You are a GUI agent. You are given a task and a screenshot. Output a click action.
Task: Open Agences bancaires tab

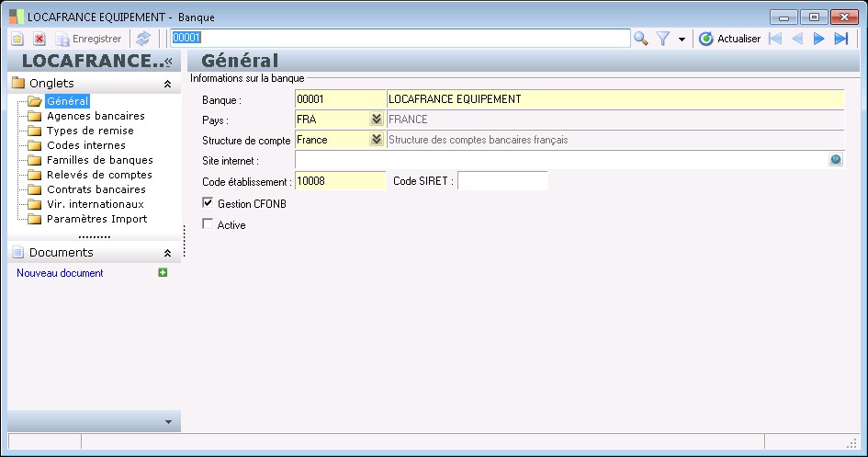pyautogui.click(x=96, y=116)
